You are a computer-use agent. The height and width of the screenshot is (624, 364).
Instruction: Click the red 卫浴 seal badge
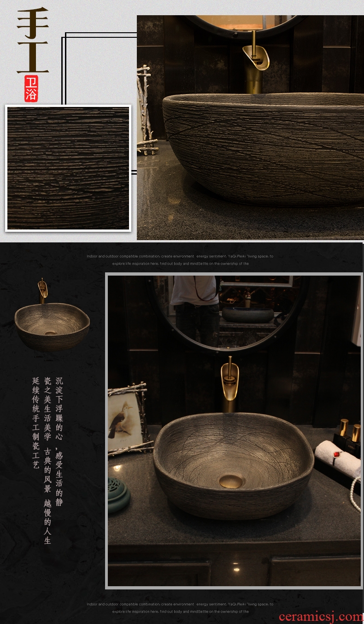click(32, 88)
